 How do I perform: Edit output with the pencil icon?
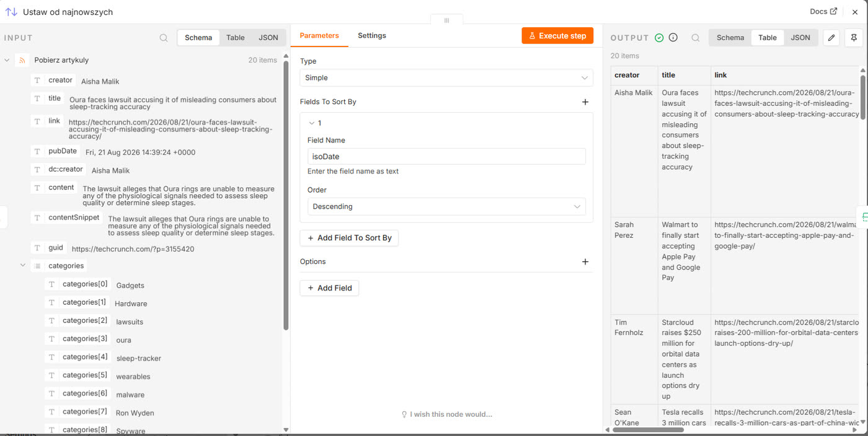831,38
